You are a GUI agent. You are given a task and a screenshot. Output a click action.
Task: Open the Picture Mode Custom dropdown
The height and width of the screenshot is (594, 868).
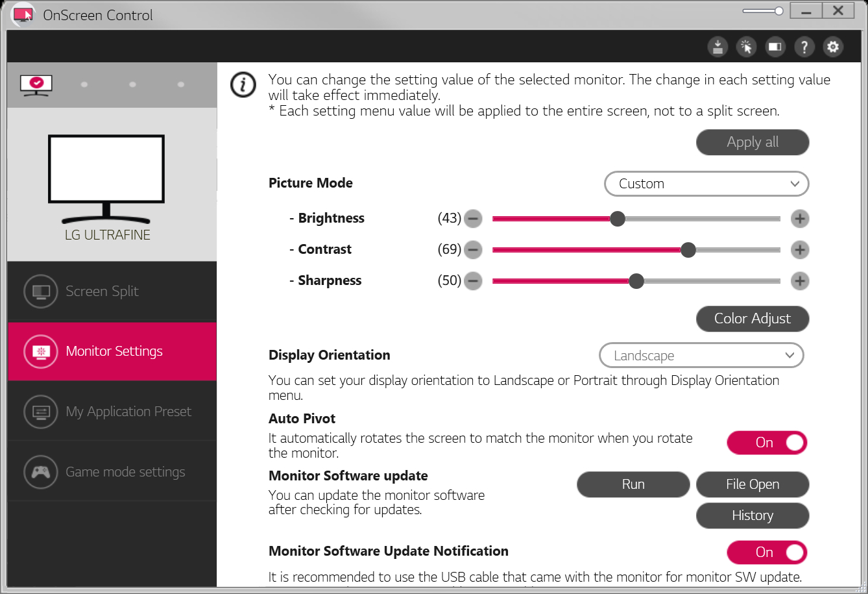pos(706,184)
